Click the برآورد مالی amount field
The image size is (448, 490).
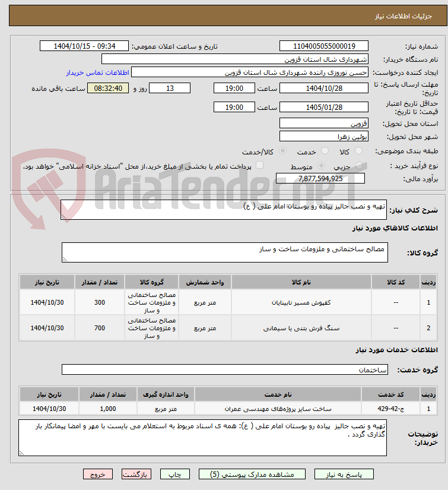click(320, 178)
